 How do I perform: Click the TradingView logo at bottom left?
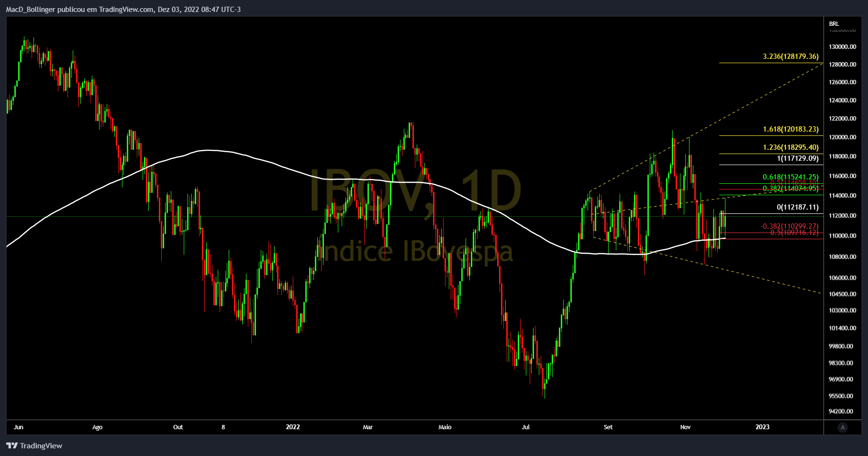click(x=34, y=445)
